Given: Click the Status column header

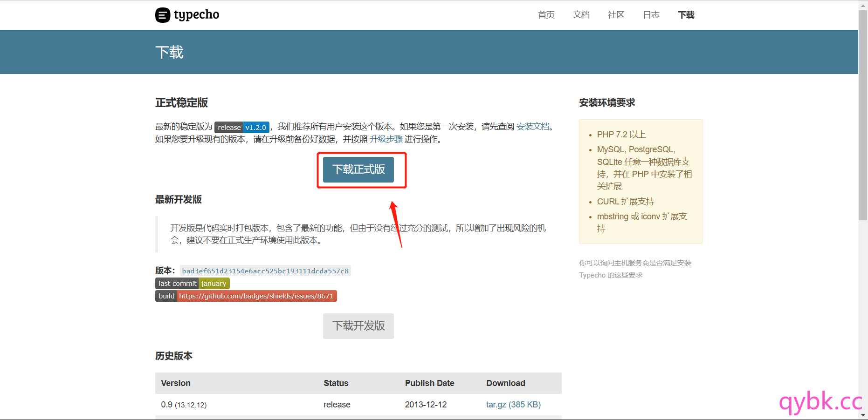Looking at the screenshot, I should 336,383.
